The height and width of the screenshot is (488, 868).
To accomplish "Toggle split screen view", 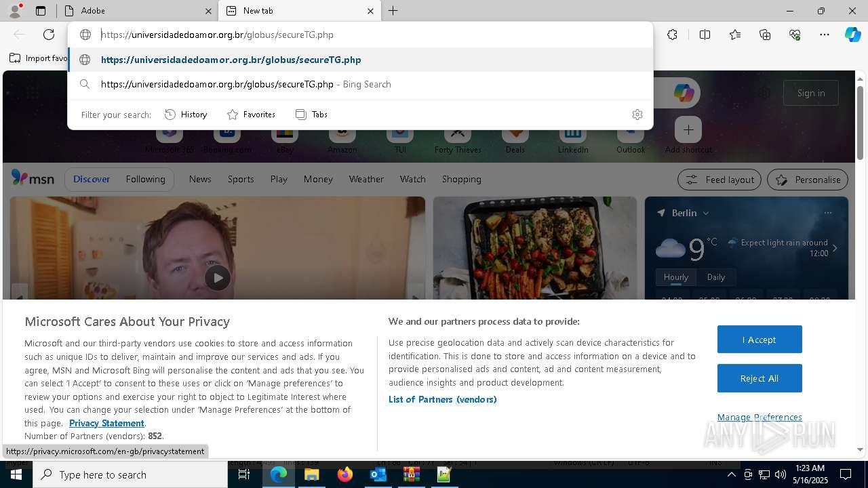I will pyautogui.click(x=705, y=35).
